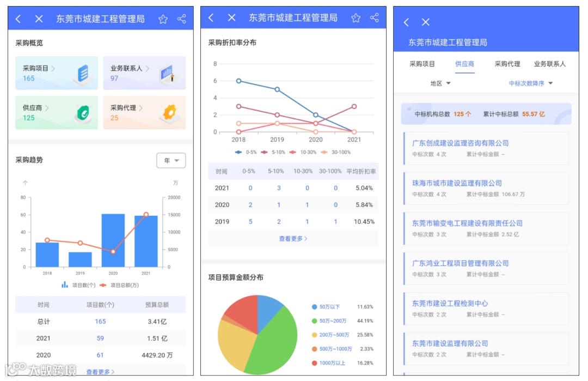The width and height of the screenshot is (588, 381).
Task: Toggle the 项目数(个) bar legend item
Action: point(78,285)
